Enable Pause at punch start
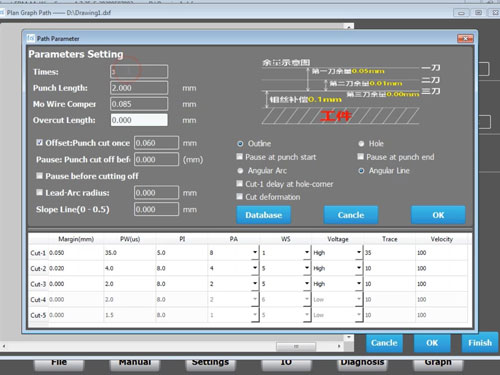The height and width of the screenshot is (375, 500). (x=239, y=157)
